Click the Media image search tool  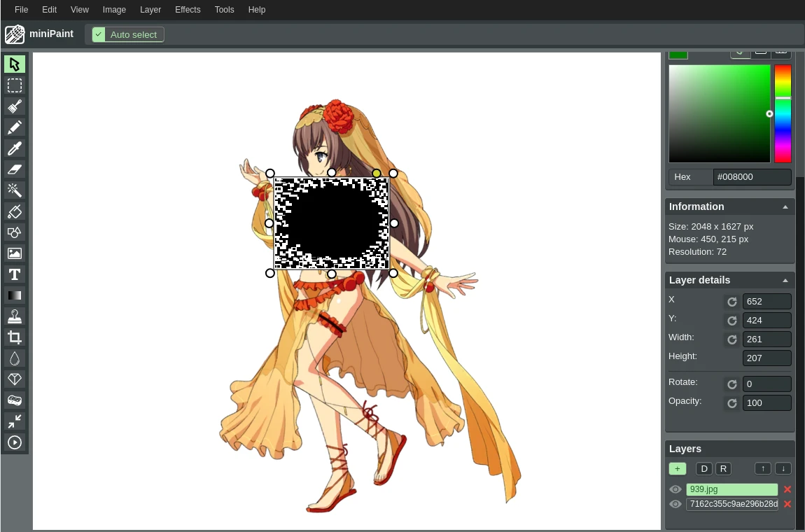[x=15, y=253]
